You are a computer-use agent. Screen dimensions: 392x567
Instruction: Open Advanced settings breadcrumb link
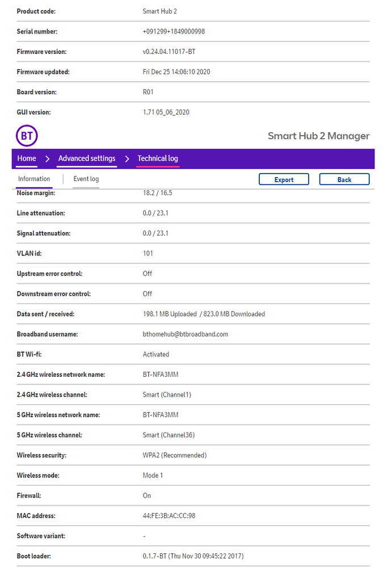click(x=87, y=158)
